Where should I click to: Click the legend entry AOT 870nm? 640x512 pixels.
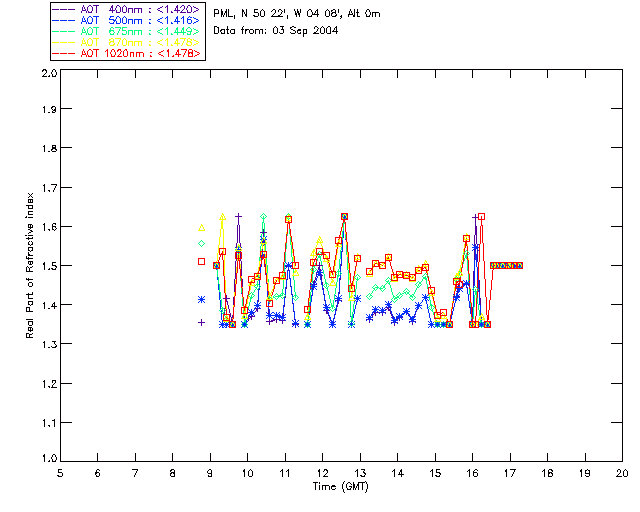point(126,42)
